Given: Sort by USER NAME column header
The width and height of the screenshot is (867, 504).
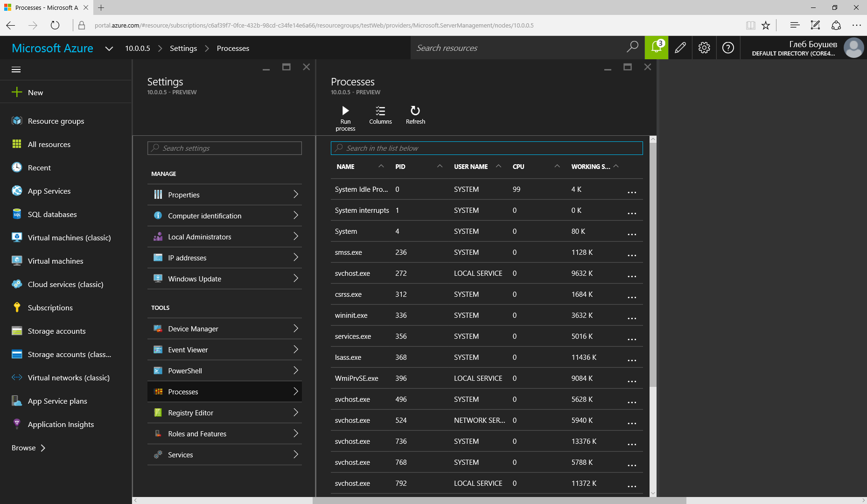Looking at the screenshot, I should coord(471,167).
